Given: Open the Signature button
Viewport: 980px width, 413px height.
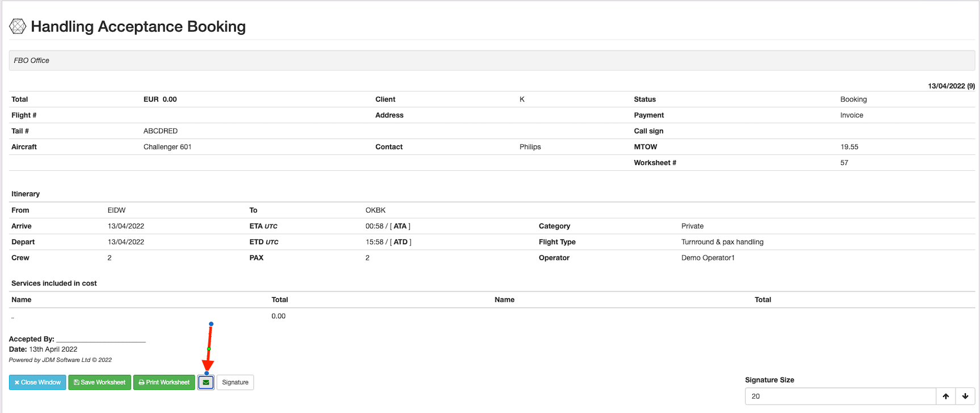Looking at the screenshot, I should pos(235,382).
